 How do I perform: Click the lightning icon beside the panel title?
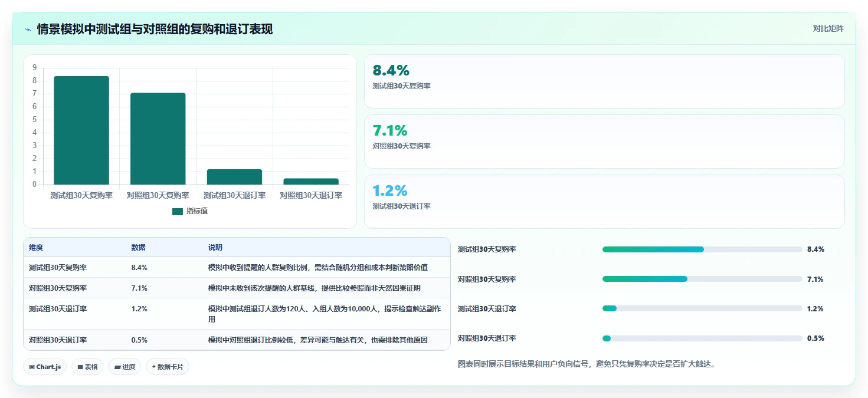(28, 29)
